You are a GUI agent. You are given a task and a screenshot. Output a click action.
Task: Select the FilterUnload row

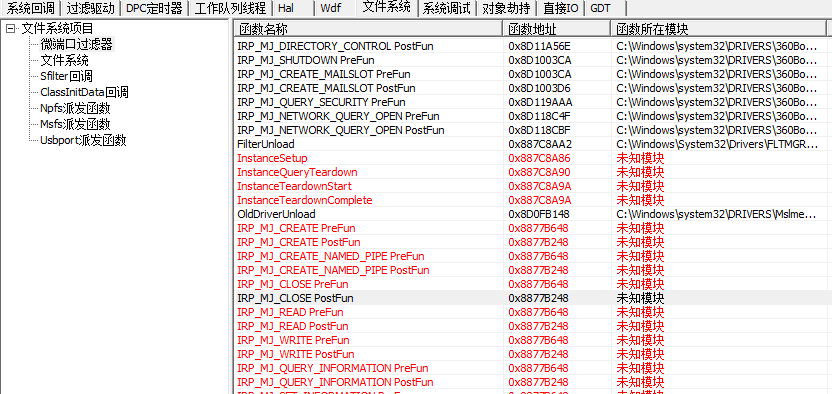530,144
